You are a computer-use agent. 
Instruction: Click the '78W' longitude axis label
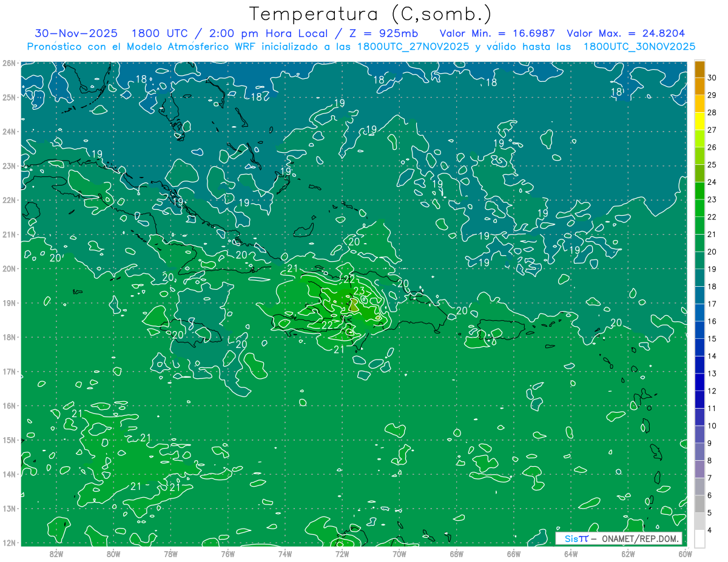coord(170,553)
